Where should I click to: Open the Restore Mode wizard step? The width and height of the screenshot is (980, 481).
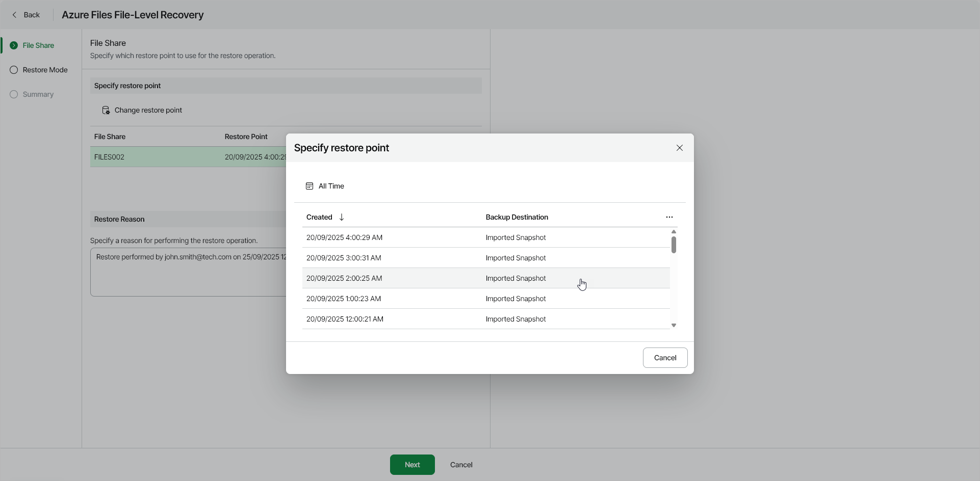pyautogui.click(x=45, y=70)
